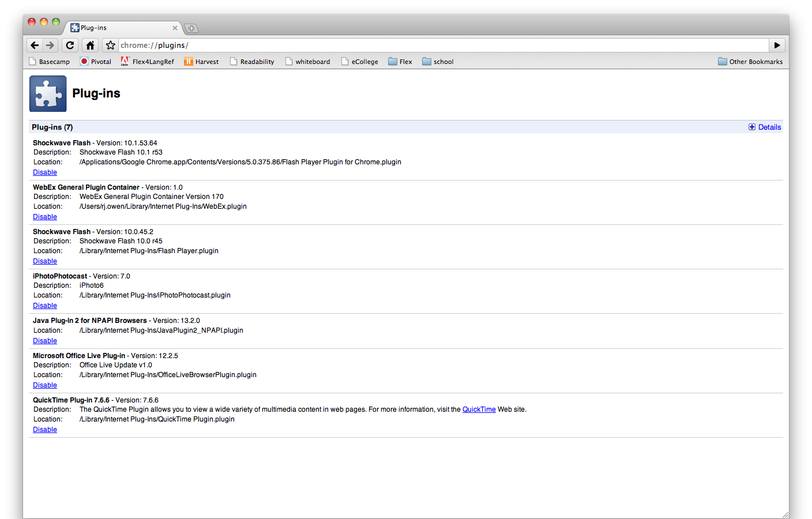
Task: Open the whiteboard bookmark
Action: (307, 62)
